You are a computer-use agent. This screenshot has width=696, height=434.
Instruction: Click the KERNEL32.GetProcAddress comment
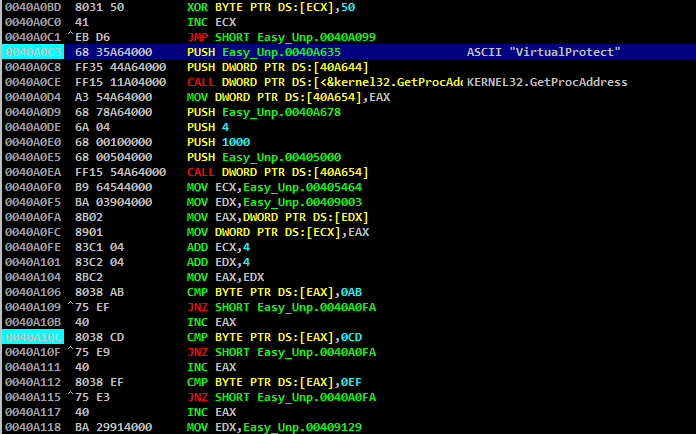pos(547,82)
